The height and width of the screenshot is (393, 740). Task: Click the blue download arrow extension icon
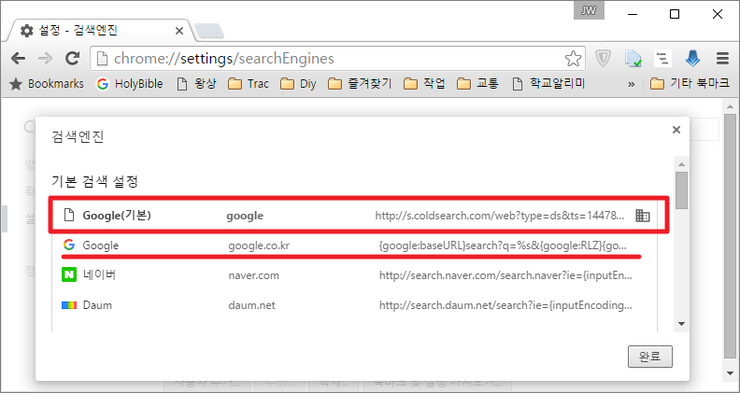693,59
